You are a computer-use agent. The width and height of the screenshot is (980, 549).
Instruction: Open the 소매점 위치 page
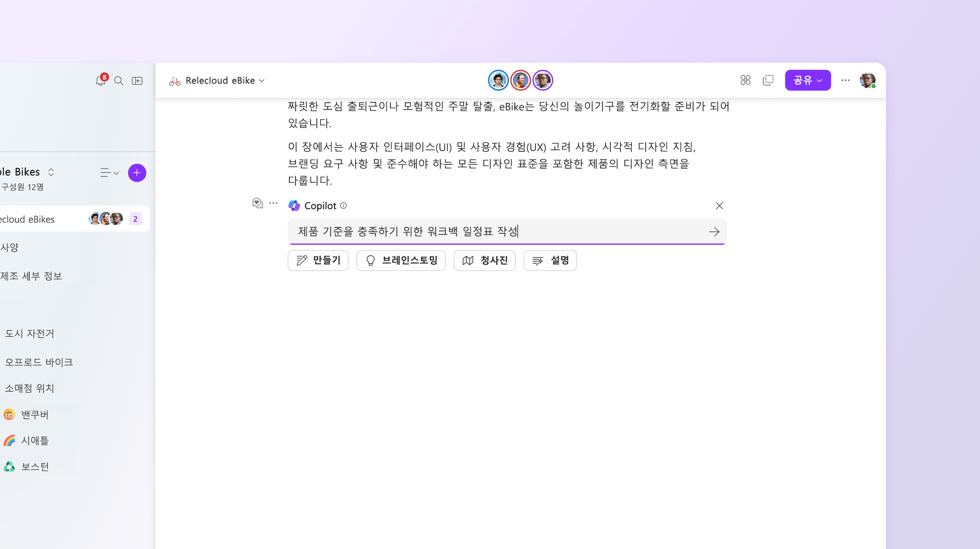(29, 388)
